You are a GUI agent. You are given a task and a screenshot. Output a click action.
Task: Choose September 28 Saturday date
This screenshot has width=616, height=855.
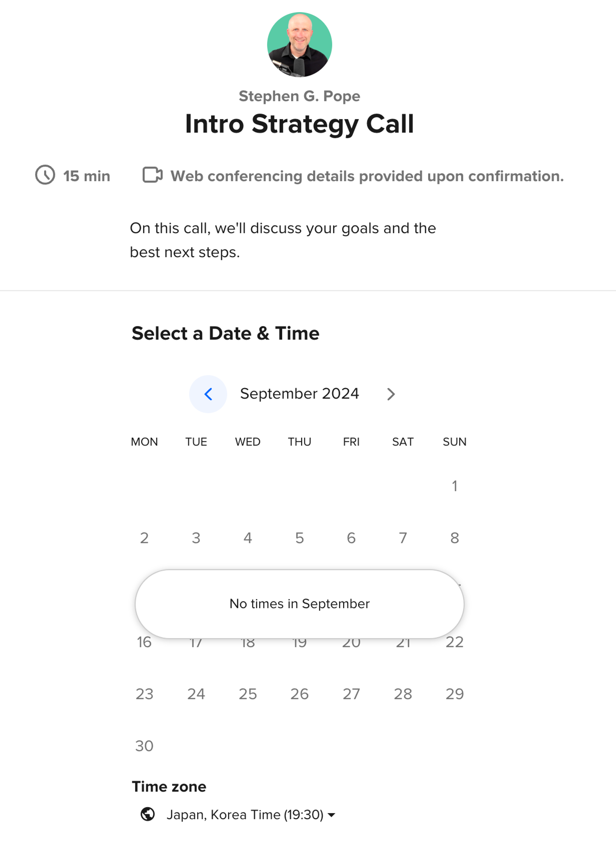403,694
